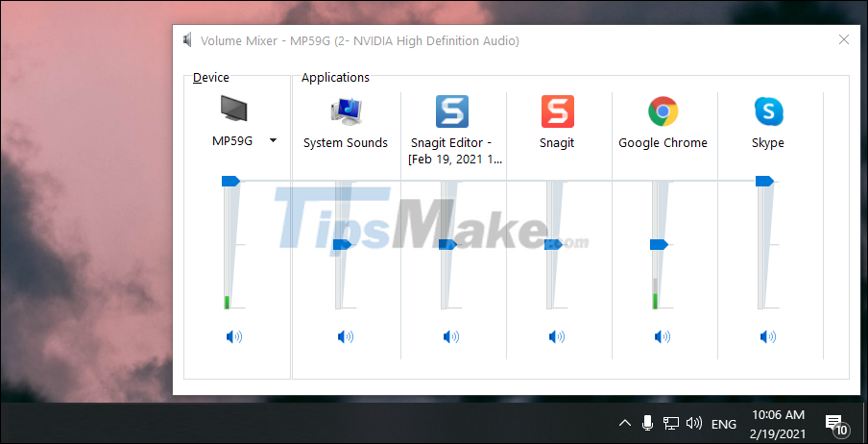Click the Skype app icon

click(x=768, y=111)
